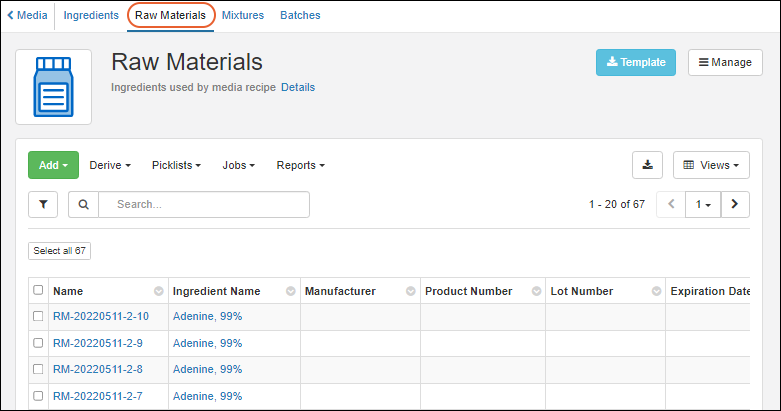781x411 pixels.
Task: Click the Raw Materials jar icon
Action: (x=53, y=87)
